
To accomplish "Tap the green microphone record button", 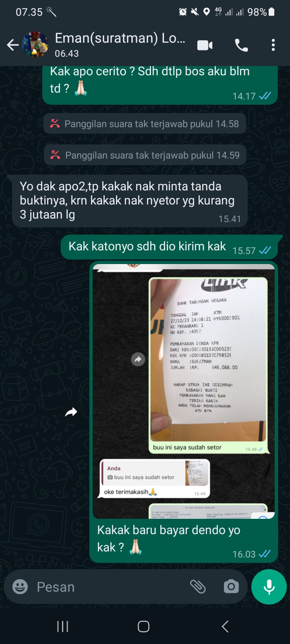I will [269, 586].
